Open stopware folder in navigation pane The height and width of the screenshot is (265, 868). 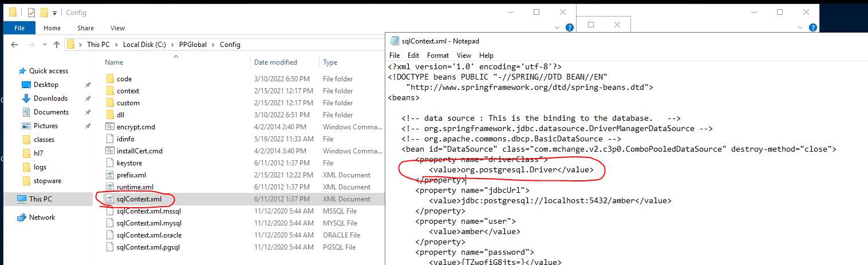click(48, 181)
